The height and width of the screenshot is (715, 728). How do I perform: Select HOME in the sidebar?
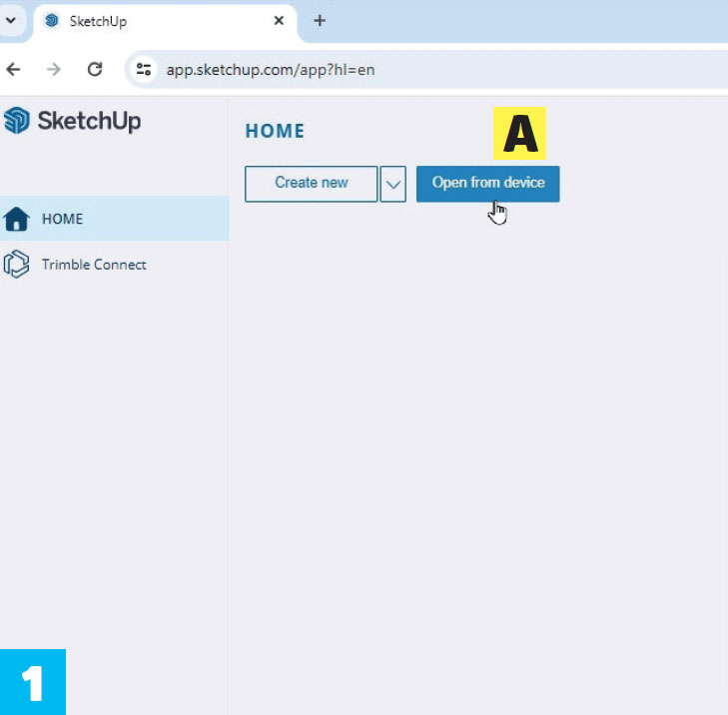coord(114,219)
